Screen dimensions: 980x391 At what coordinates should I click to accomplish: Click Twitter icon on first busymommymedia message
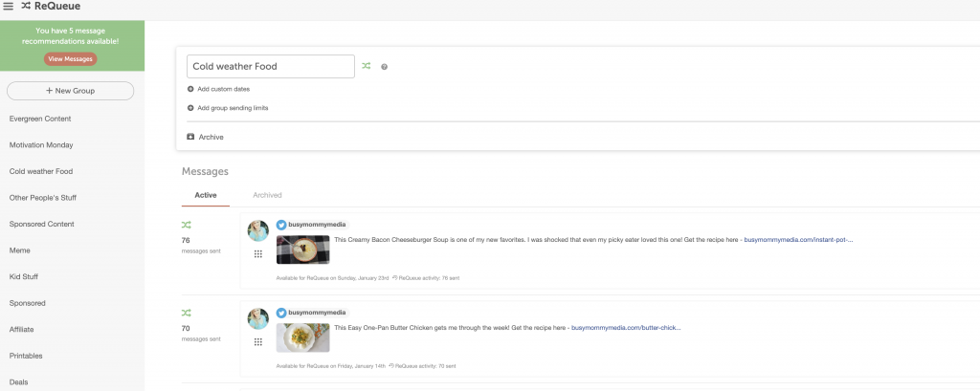pyautogui.click(x=281, y=225)
